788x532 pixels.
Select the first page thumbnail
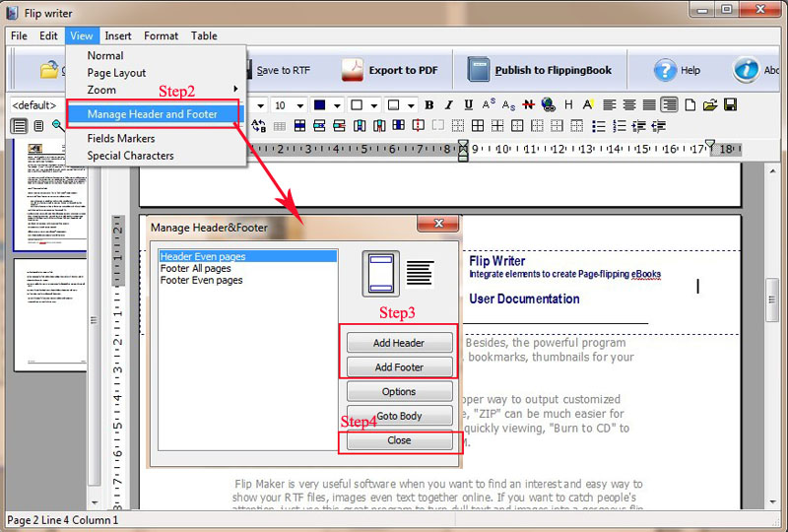click(50, 195)
